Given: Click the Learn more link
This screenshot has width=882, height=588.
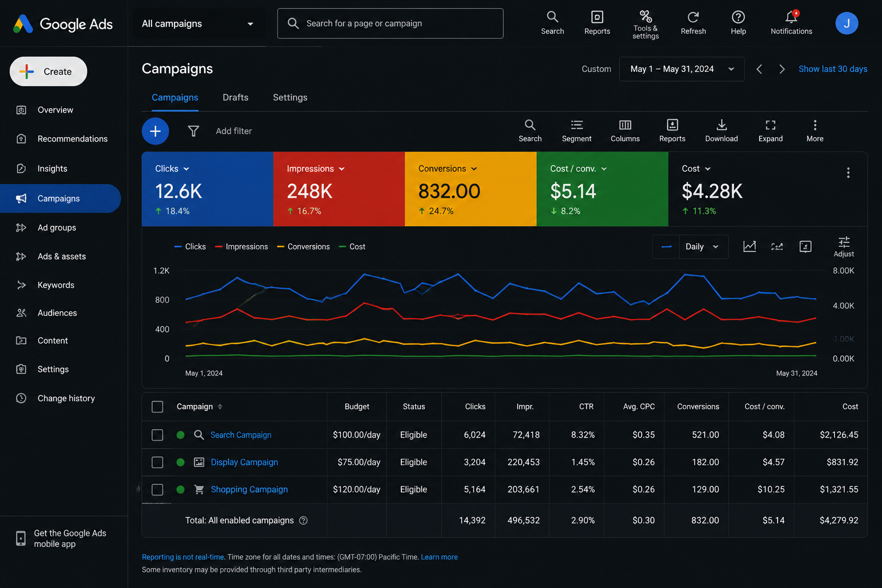Looking at the screenshot, I should click(439, 557).
